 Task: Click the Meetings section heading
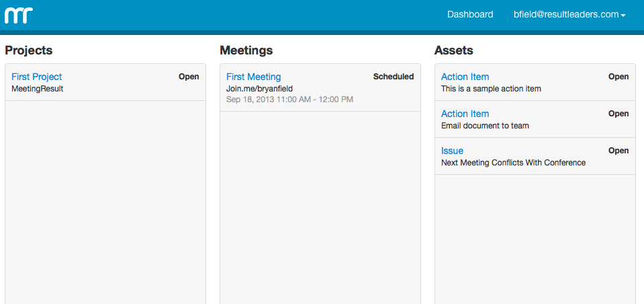(x=246, y=50)
